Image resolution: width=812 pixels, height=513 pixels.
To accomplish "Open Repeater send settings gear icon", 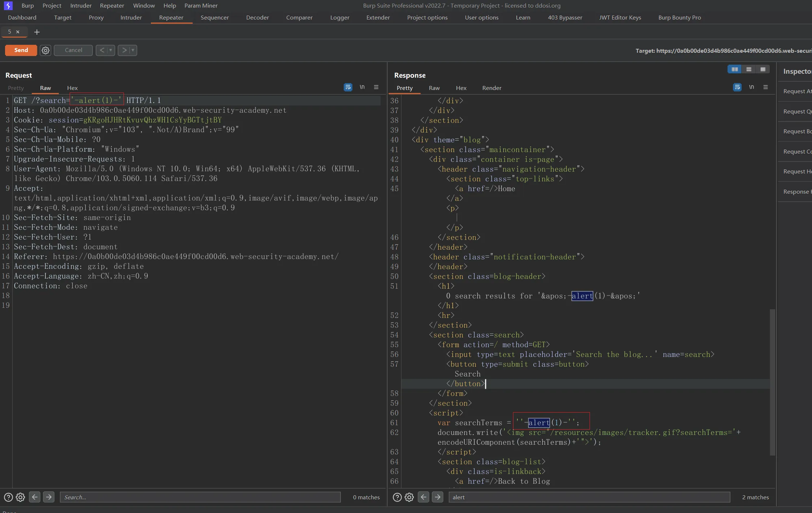I will (45, 50).
